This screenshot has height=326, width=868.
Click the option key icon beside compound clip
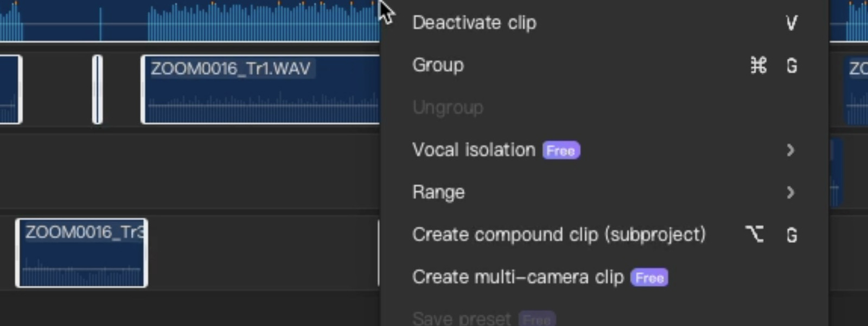pos(755,235)
